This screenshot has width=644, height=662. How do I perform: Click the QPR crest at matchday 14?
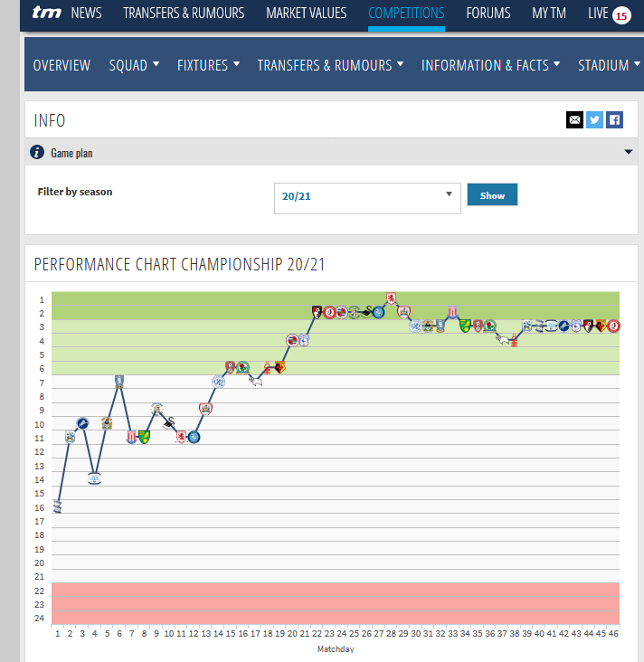[218, 382]
